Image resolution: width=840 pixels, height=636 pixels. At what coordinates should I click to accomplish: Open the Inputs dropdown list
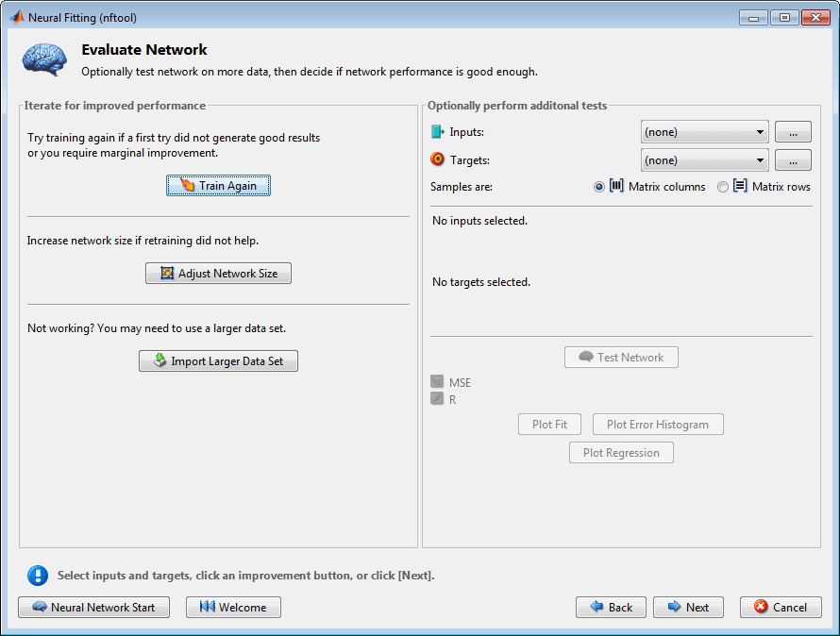click(704, 132)
